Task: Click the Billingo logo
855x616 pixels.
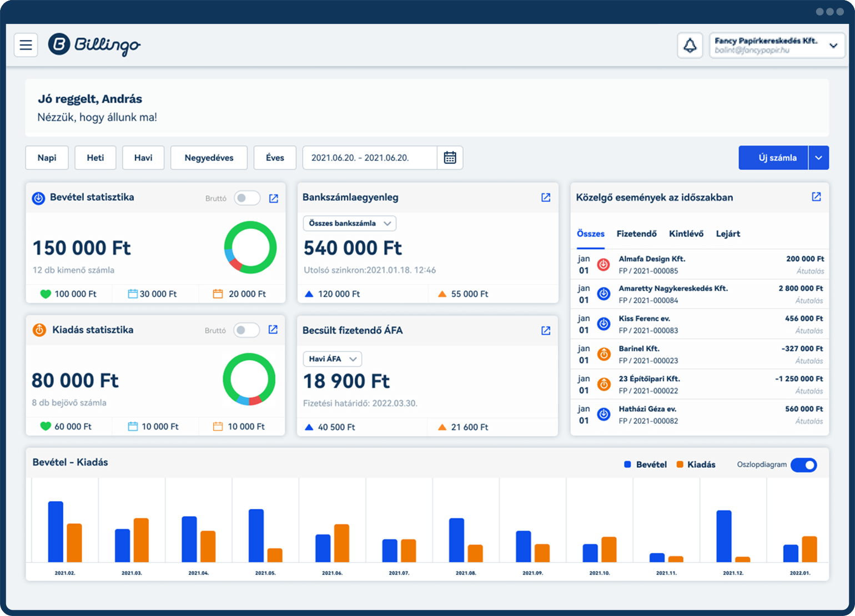Action: (x=94, y=45)
